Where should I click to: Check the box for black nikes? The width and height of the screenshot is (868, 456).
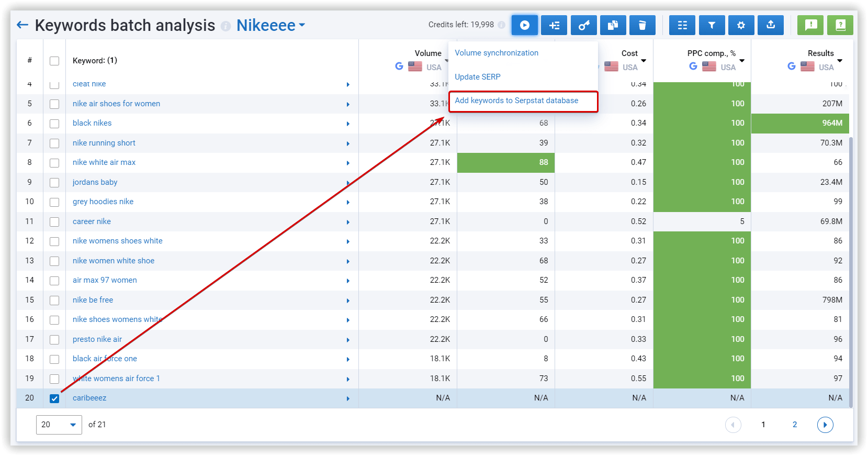(x=54, y=124)
